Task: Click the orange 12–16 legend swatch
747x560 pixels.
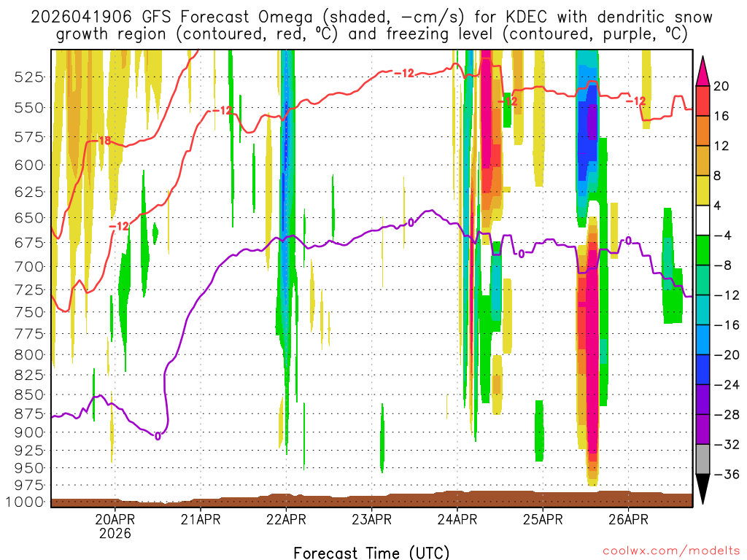Action: tap(703, 131)
